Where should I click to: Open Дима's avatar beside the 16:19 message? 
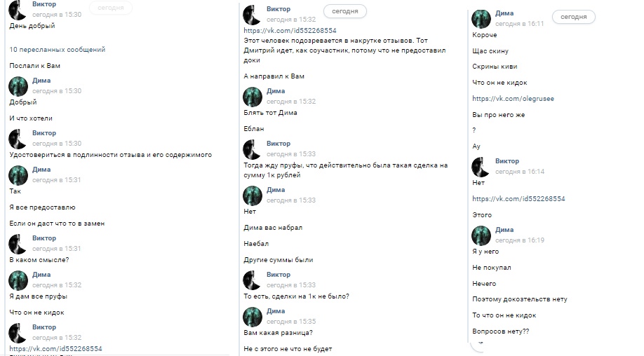pyautogui.click(x=481, y=235)
